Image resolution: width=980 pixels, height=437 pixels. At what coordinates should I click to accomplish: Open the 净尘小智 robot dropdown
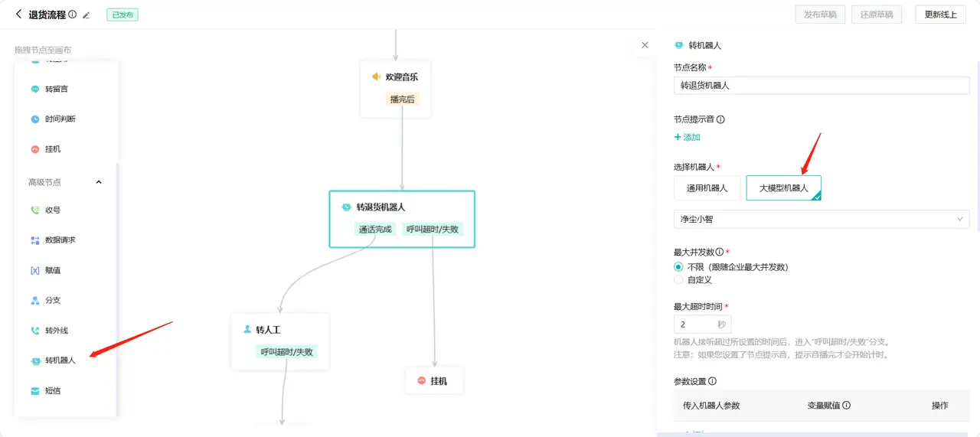822,219
